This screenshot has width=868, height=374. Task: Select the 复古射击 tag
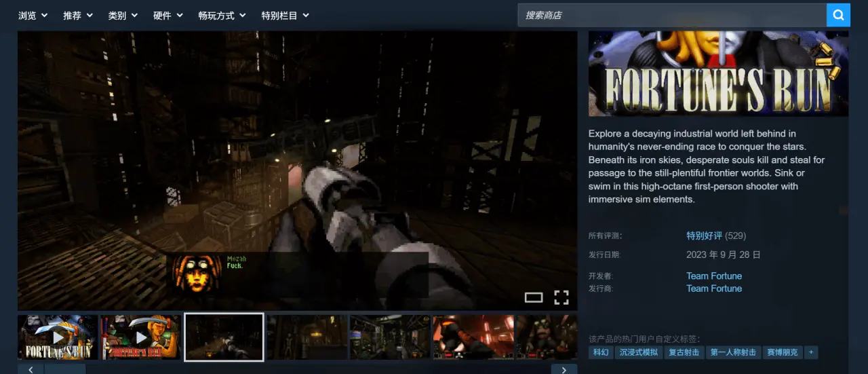click(x=684, y=352)
